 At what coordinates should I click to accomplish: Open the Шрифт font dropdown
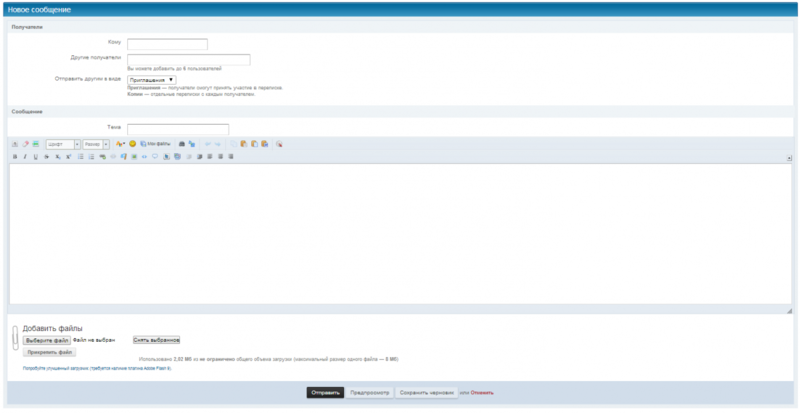pyautogui.click(x=63, y=144)
